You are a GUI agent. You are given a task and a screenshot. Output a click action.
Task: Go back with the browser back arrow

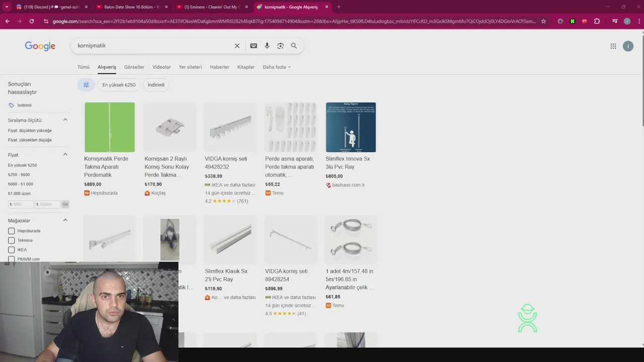tap(7, 21)
